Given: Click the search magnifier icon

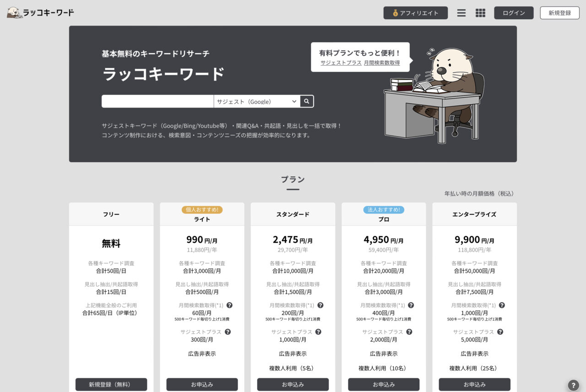Looking at the screenshot, I should click(307, 101).
